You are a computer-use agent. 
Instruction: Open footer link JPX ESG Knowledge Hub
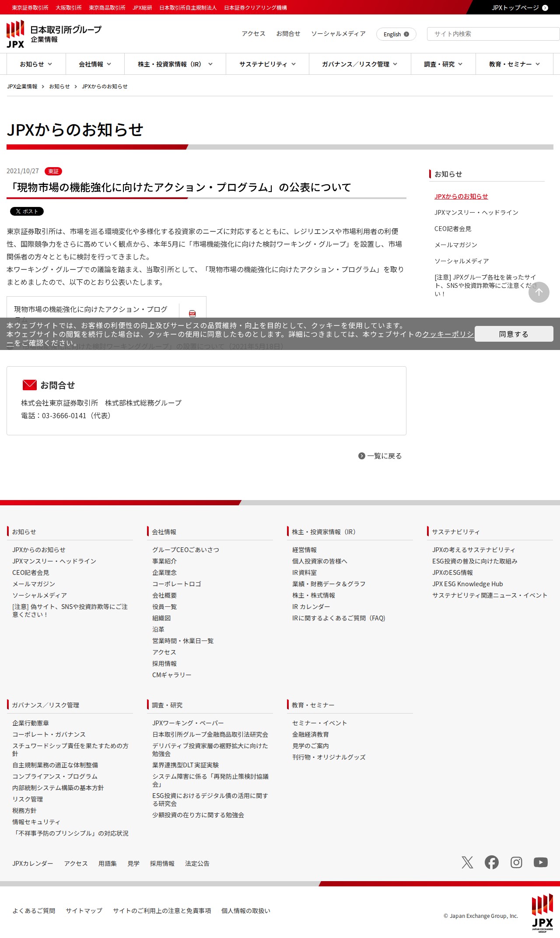(468, 584)
